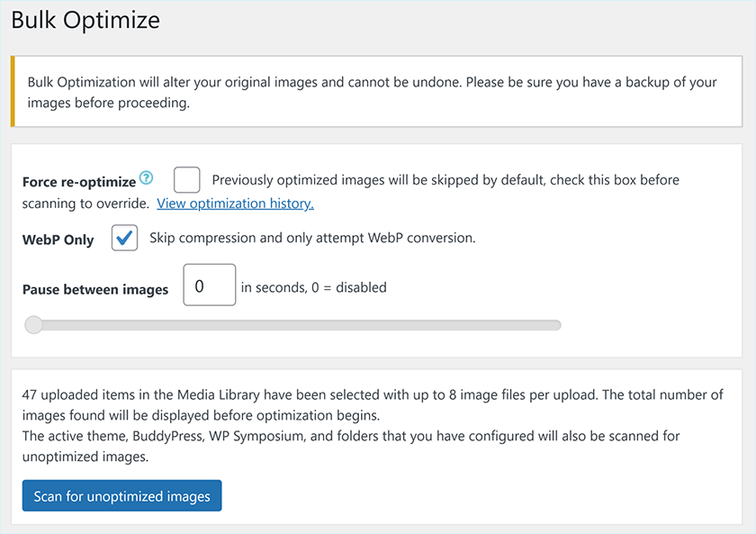Image resolution: width=756 pixels, height=534 pixels.
Task: Check Force re-optimize before scanning
Action: coord(186,180)
